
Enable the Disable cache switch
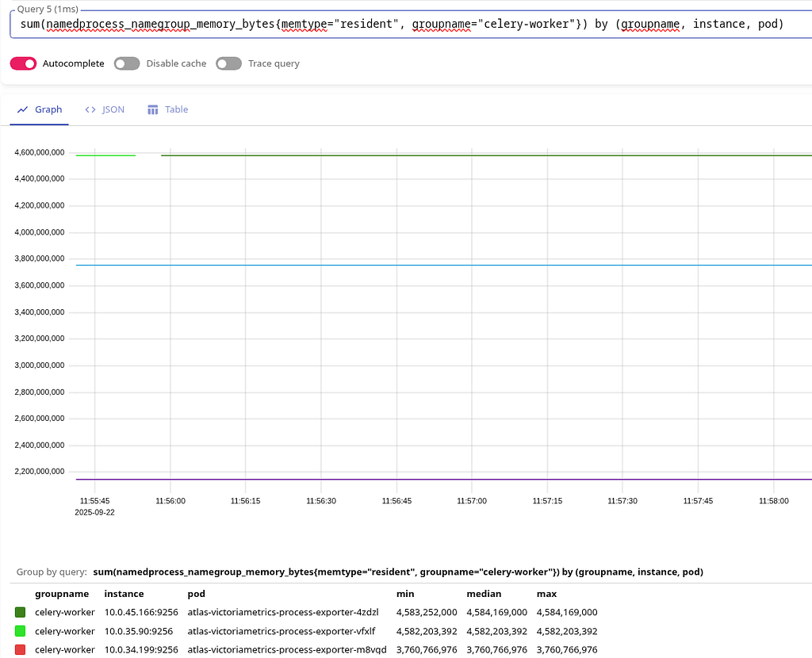(127, 63)
